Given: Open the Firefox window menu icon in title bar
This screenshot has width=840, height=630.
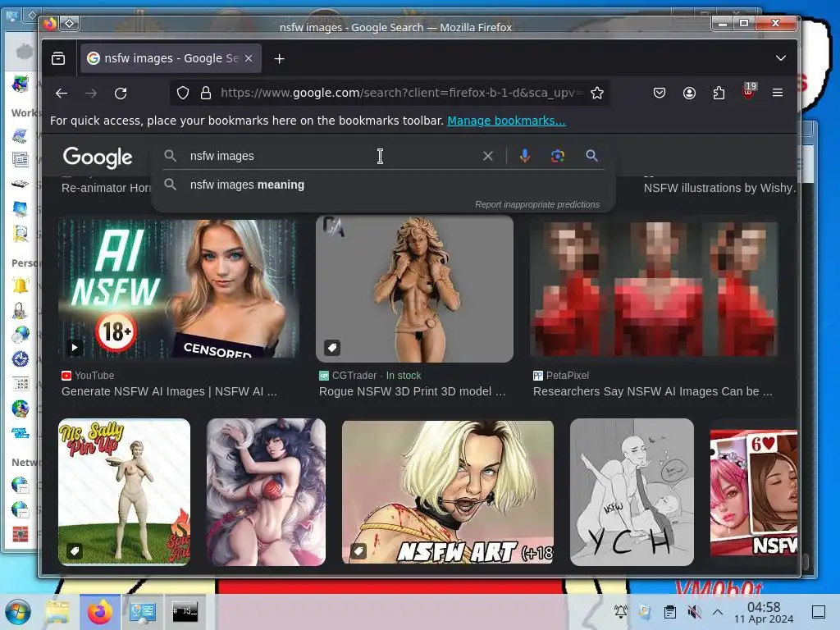Looking at the screenshot, I should (50, 24).
